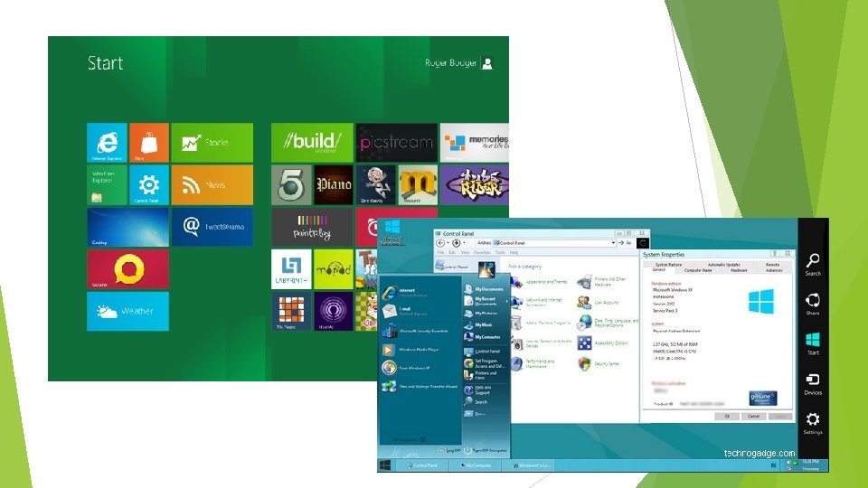868x488 pixels.
Task: Open the Internet Explorer tile
Action: (x=107, y=143)
